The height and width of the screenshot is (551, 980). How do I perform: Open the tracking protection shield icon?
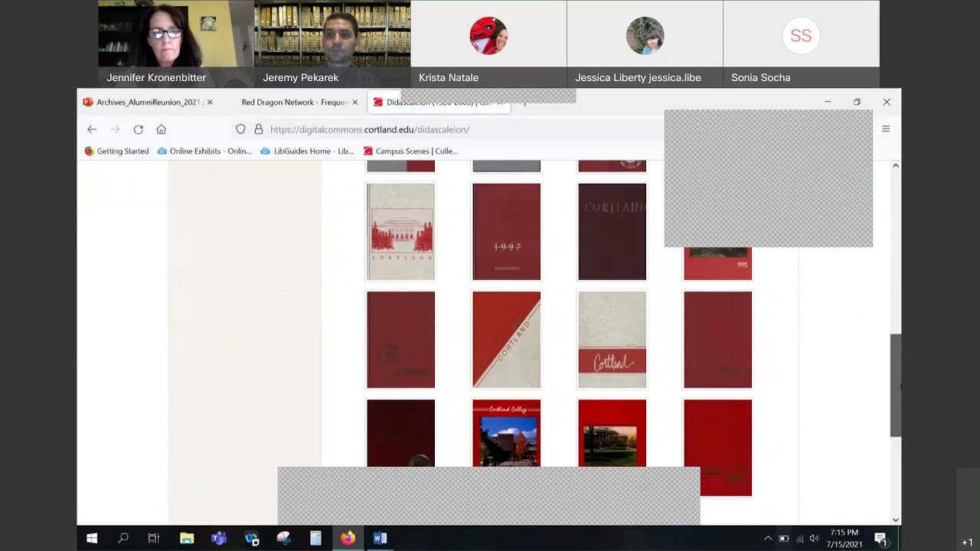pos(240,129)
